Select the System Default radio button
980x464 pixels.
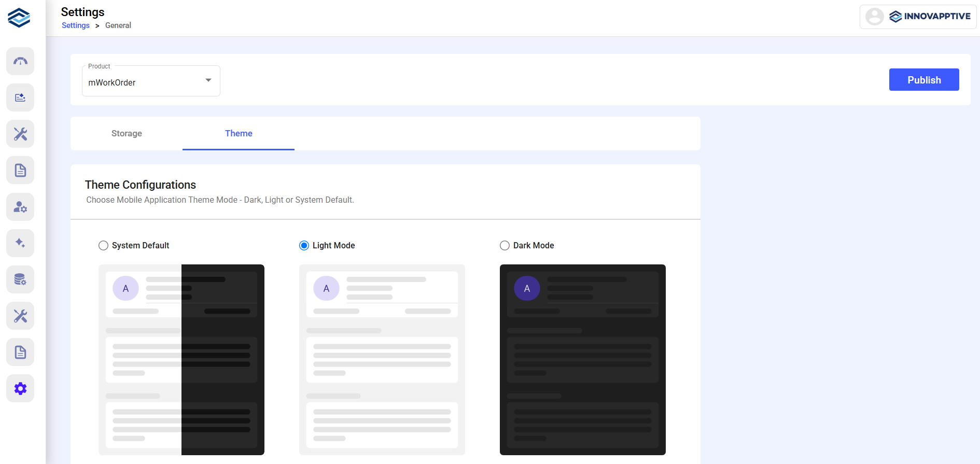[104, 246]
